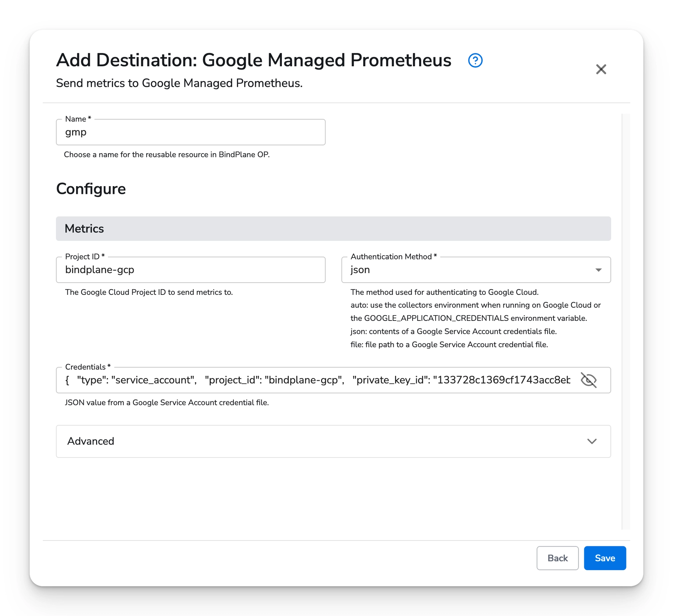Click "Send metrics to Google Managed Prometheus." subtitle
The height and width of the screenshot is (616, 673).
[x=179, y=83]
